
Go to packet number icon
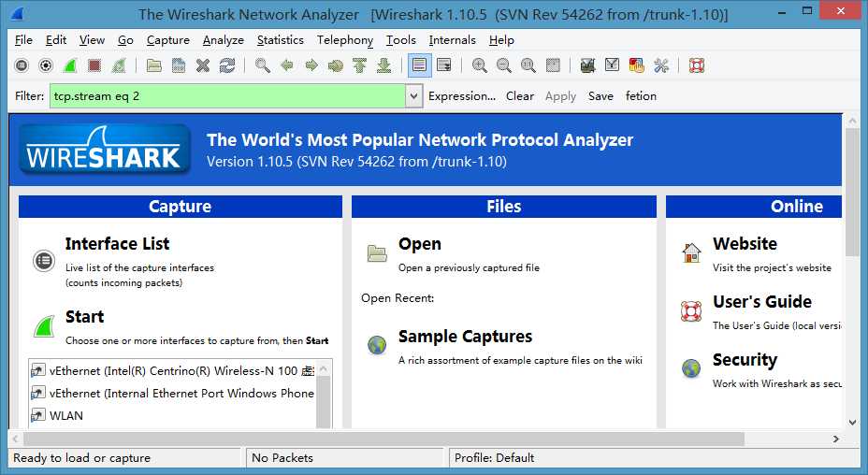[336, 65]
